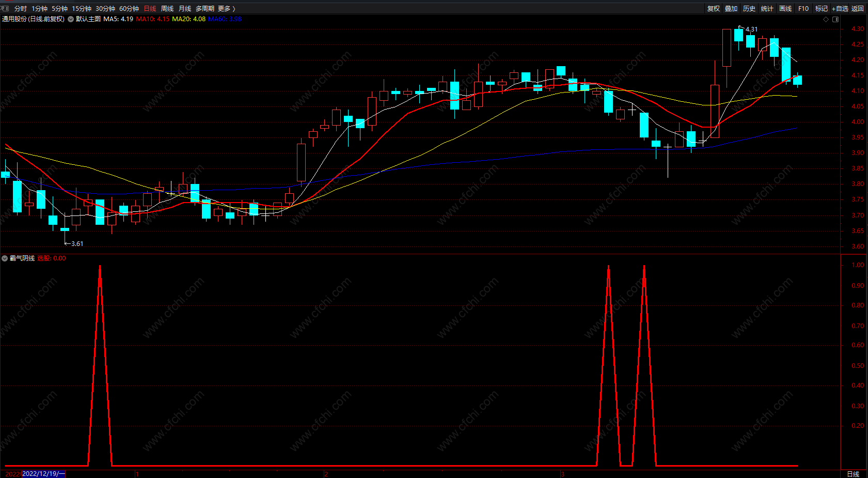Select the 日线 daily period tab

150,8
